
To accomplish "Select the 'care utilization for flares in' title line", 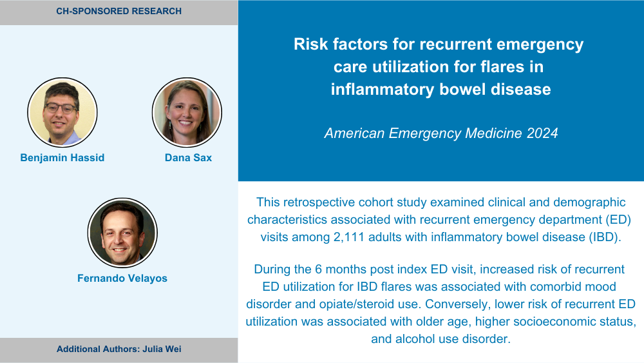I will (439, 66).
